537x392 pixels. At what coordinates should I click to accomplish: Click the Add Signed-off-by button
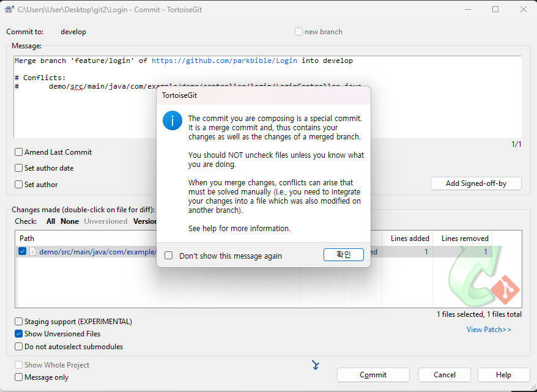(476, 183)
